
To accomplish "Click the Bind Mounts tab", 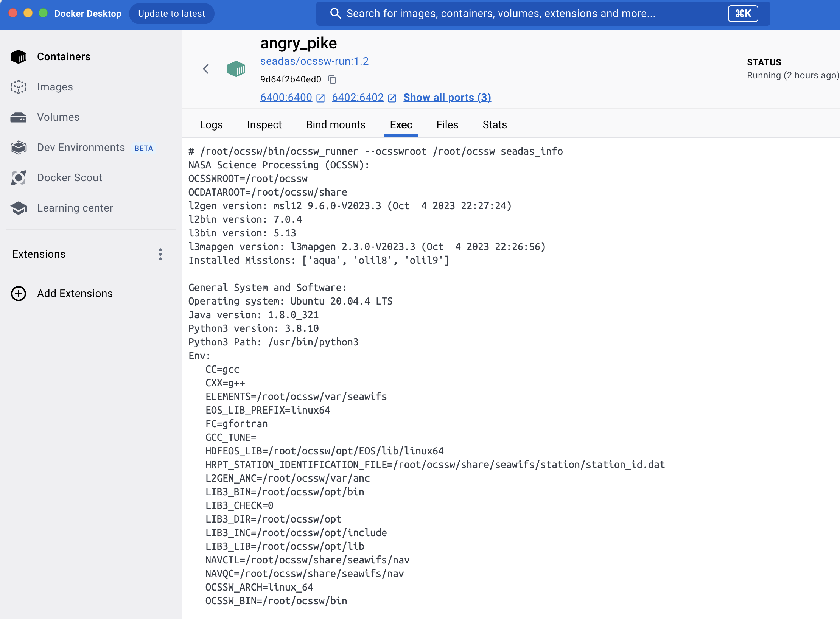I will 336,124.
